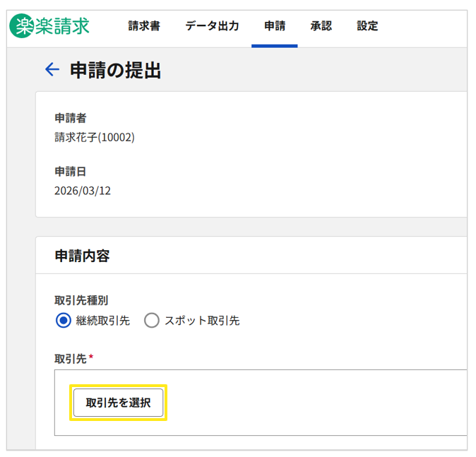Click the 申請者 label
The height and width of the screenshot is (457, 476).
tap(71, 118)
